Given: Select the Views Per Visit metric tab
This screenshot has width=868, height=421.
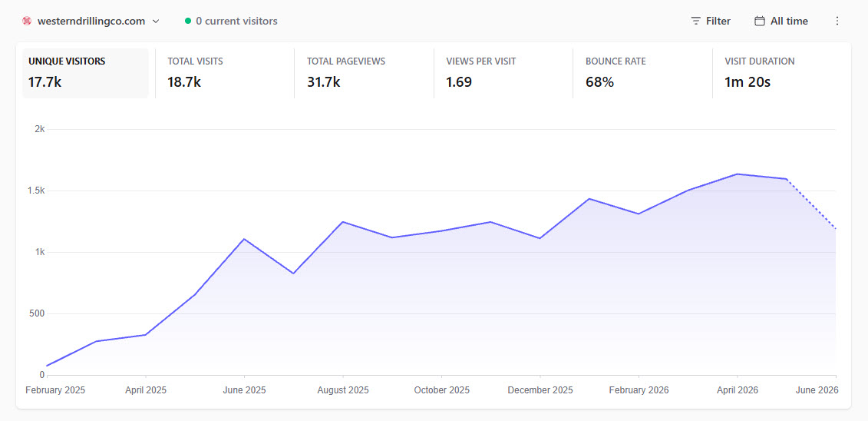Looking at the screenshot, I should click(x=503, y=73).
